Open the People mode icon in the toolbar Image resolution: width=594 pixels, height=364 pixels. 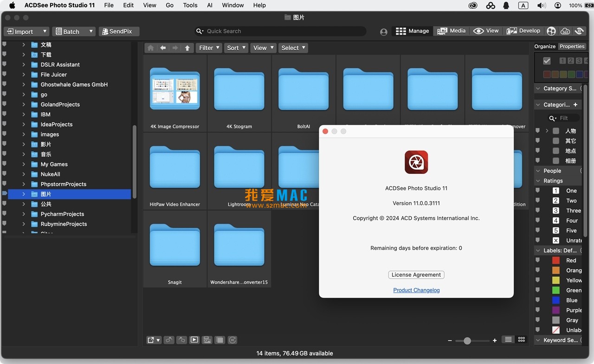551,31
